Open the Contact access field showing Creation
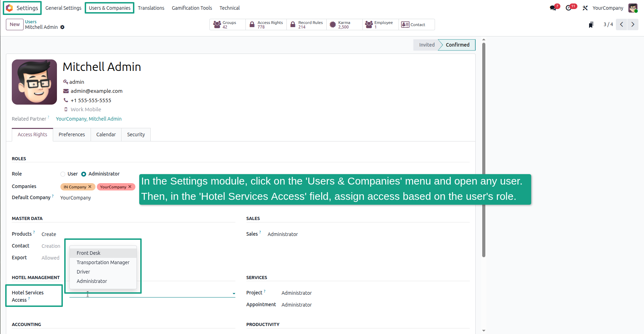644x334 pixels. coord(51,246)
